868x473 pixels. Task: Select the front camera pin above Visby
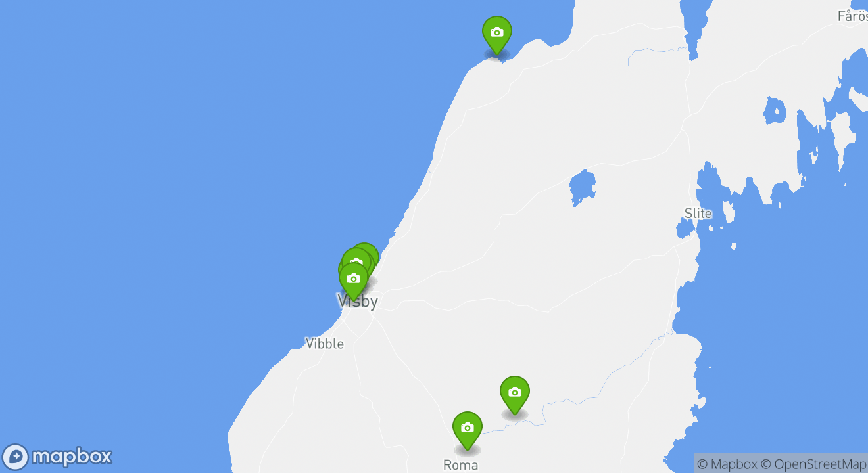[353, 281]
